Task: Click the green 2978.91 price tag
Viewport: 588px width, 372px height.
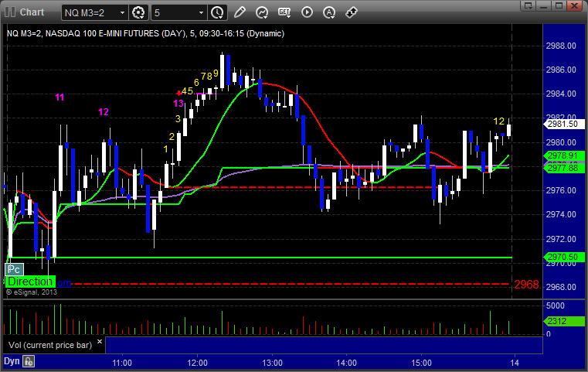Action: (x=563, y=155)
